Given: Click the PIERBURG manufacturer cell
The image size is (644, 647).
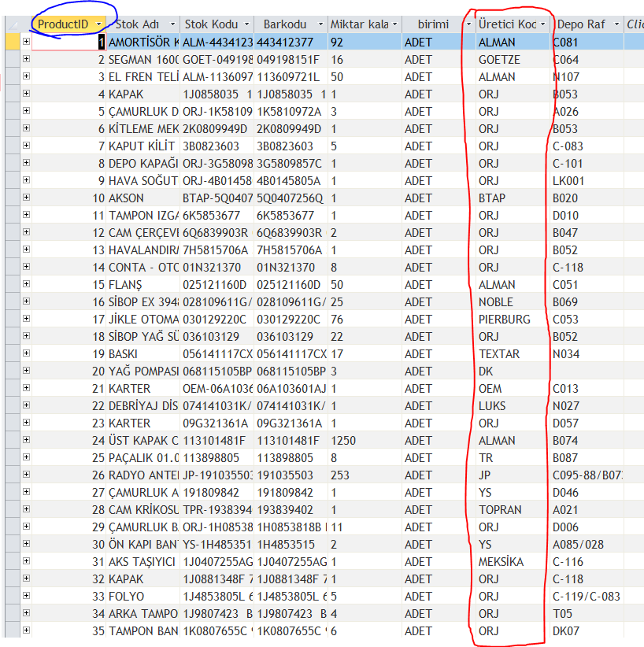Looking at the screenshot, I should point(513,320).
